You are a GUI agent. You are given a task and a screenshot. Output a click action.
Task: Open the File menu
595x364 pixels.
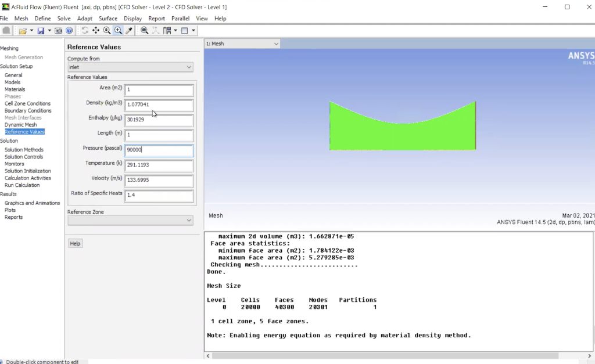[4, 18]
